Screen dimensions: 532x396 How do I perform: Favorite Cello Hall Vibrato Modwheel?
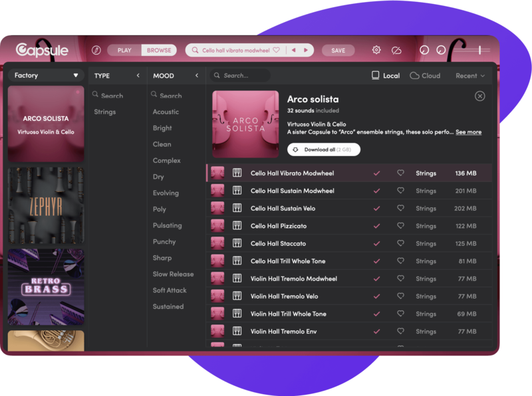[x=401, y=173]
